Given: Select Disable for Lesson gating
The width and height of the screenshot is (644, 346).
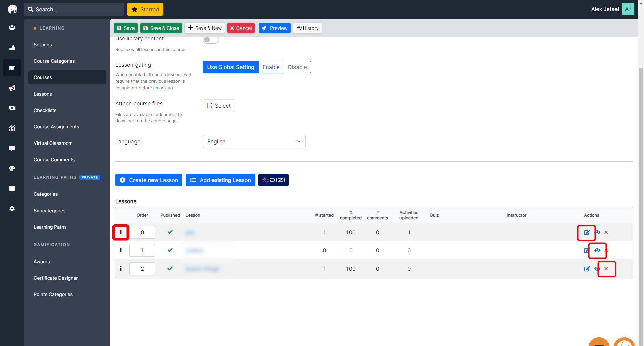Looking at the screenshot, I should tap(297, 67).
